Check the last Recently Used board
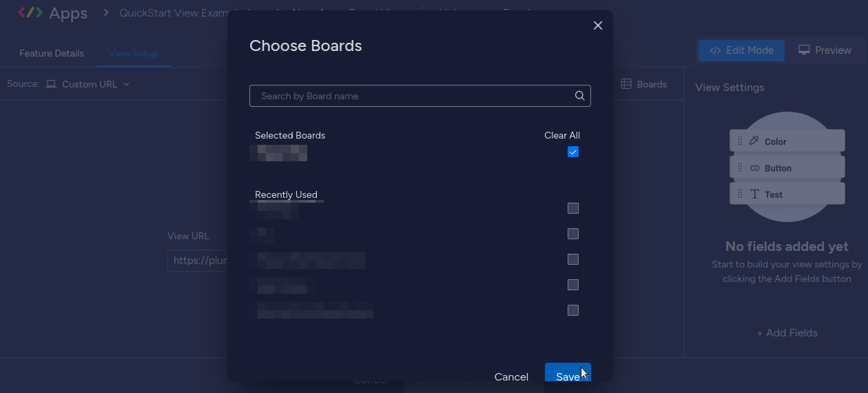 point(573,310)
